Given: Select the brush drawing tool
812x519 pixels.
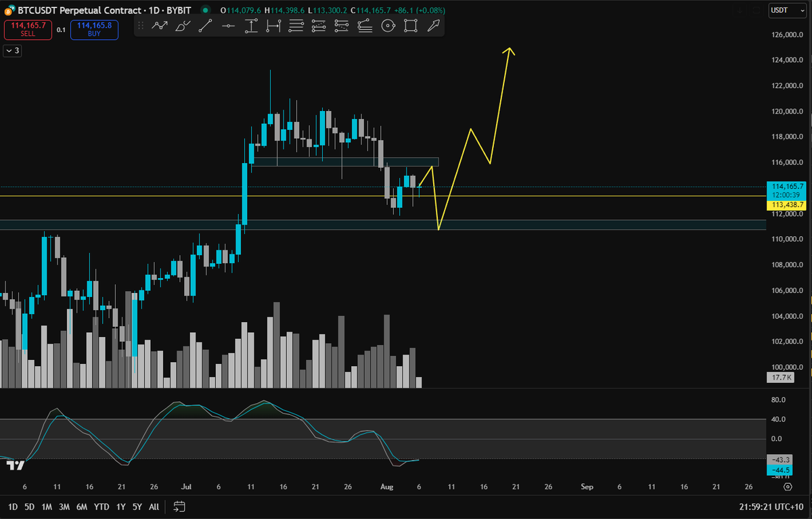Looking at the screenshot, I should click(x=183, y=26).
